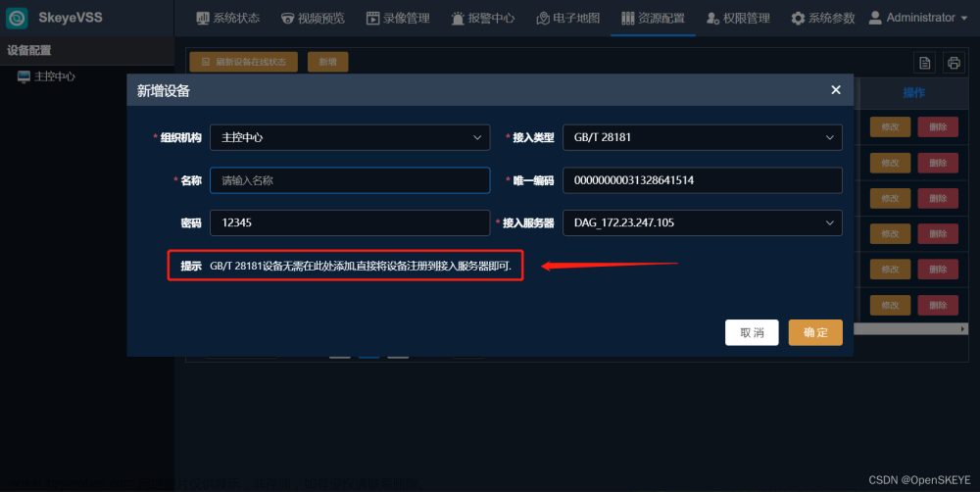
Task: Click the table's horizontal scrollbar arrow
Action: point(962,329)
